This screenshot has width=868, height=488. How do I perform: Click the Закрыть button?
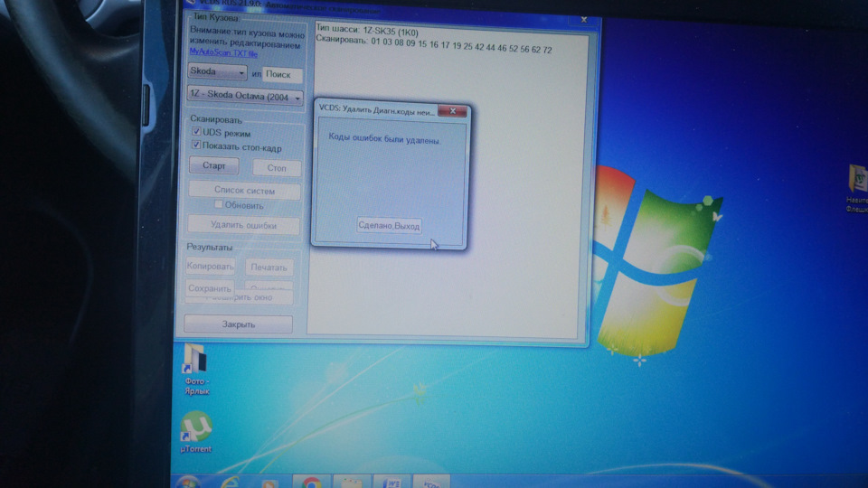click(x=238, y=324)
